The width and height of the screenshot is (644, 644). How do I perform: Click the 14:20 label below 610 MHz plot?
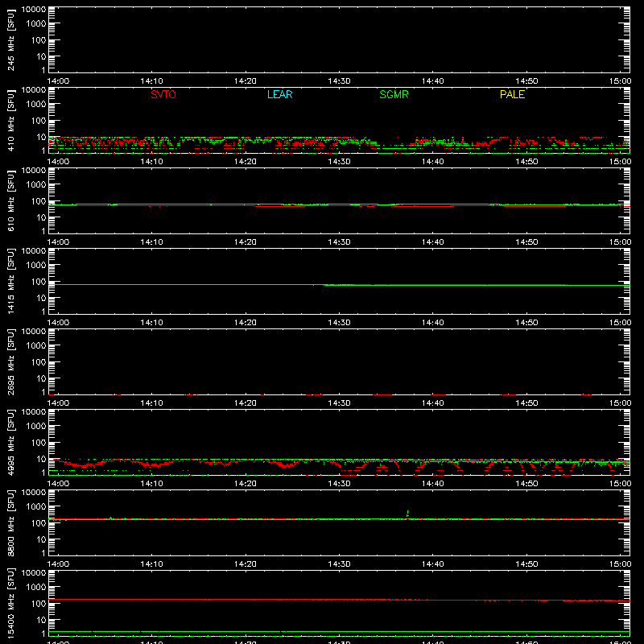pyautogui.click(x=246, y=242)
